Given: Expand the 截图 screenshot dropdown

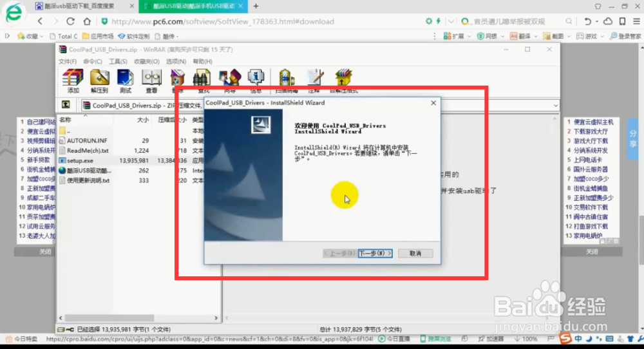Looking at the screenshot, I should pyautogui.click(x=569, y=37).
